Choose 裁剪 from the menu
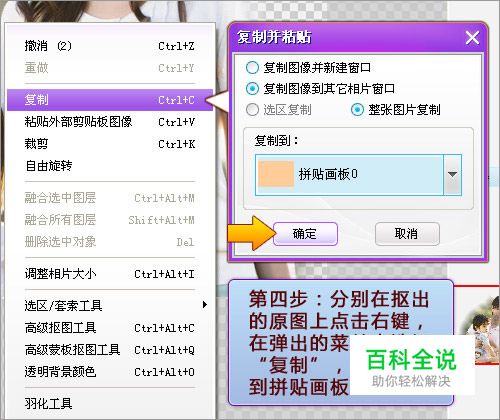 (x=110, y=144)
